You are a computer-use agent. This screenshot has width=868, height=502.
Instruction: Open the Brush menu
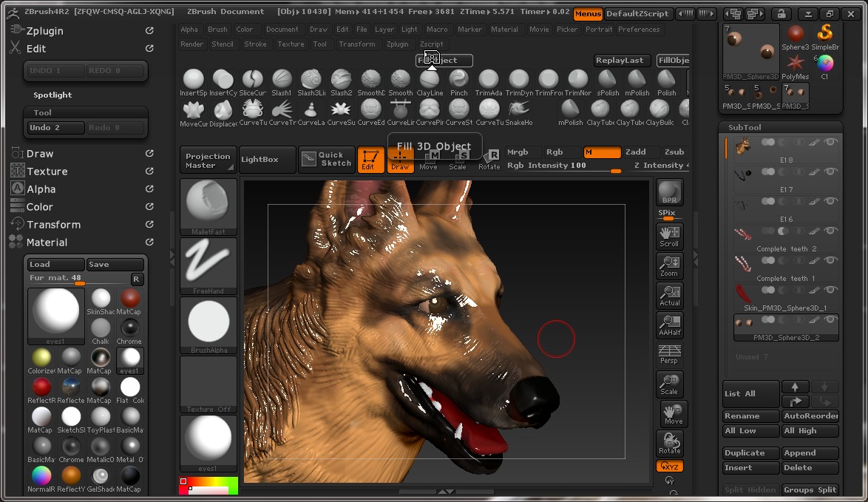pyautogui.click(x=217, y=30)
